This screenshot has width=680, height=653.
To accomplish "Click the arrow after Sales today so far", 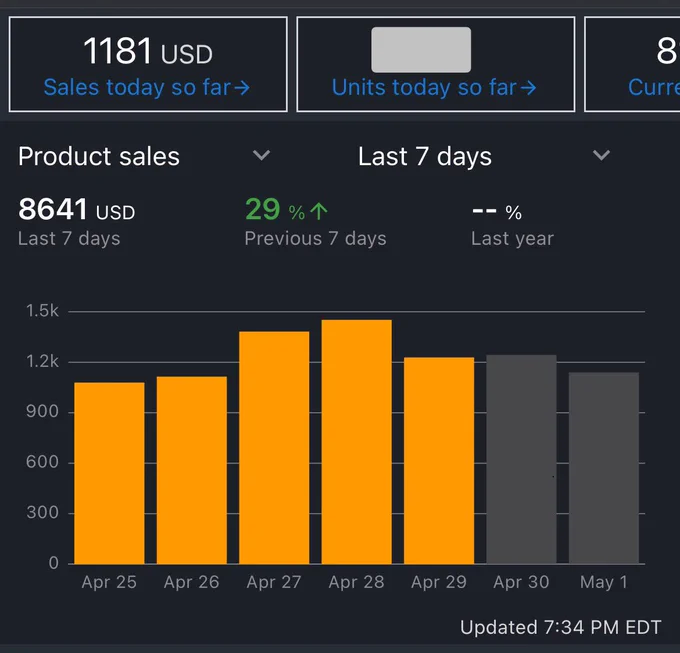I will coord(242,88).
